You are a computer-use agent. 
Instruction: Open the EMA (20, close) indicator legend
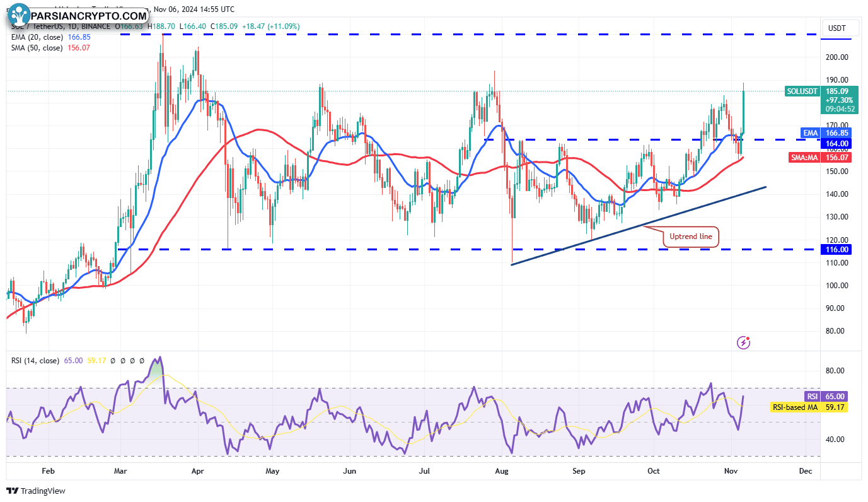click(x=51, y=37)
